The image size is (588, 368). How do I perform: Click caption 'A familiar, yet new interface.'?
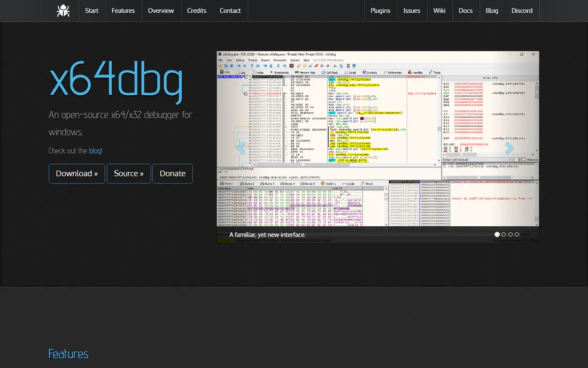[x=267, y=235]
